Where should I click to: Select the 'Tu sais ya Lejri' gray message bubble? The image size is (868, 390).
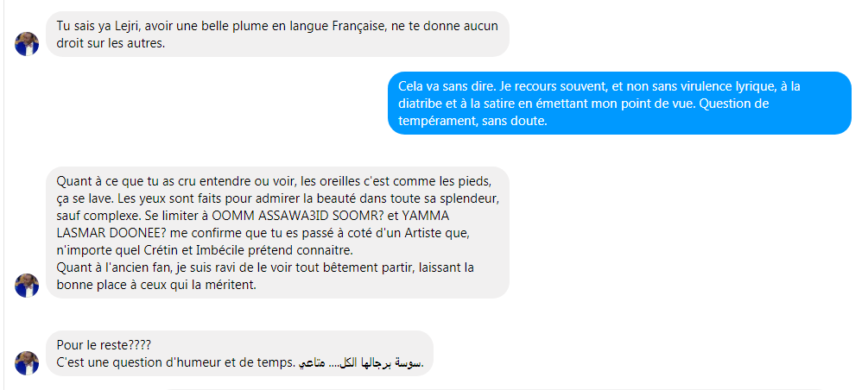(277, 34)
